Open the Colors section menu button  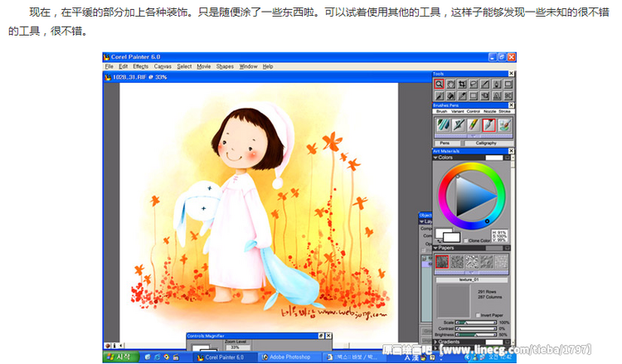[x=507, y=158]
